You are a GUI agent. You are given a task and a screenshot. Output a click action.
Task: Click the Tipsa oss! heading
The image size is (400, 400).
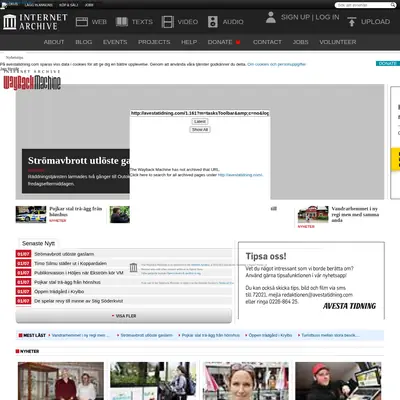point(266,256)
